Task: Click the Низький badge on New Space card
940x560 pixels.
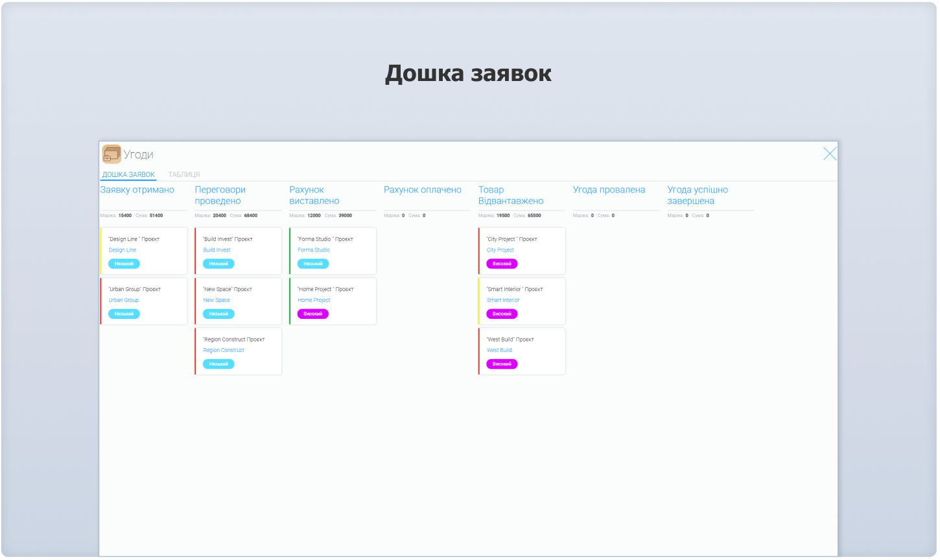Action: click(218, 313)
